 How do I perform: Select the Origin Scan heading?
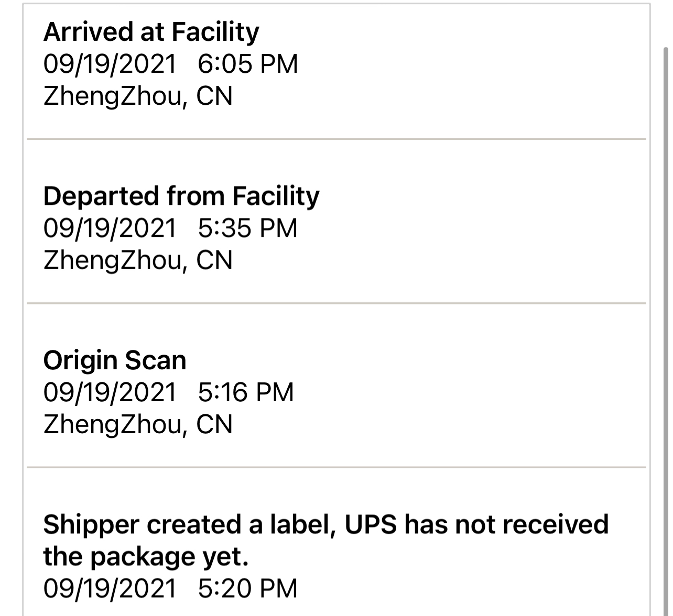115,360
